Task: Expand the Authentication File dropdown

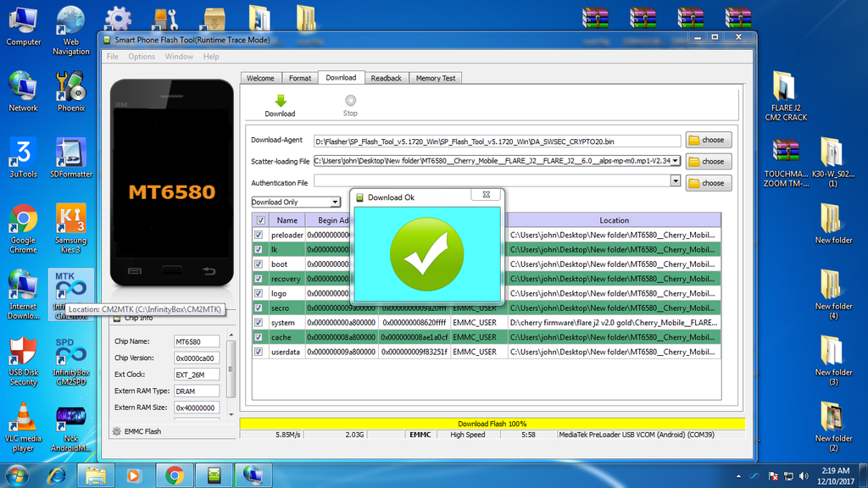Action: tap(676, 181)
